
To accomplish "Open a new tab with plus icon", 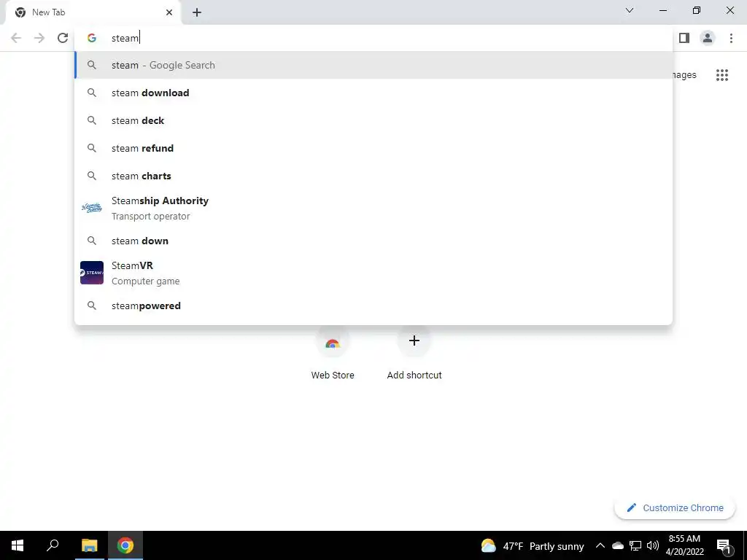I will [197, 12].
